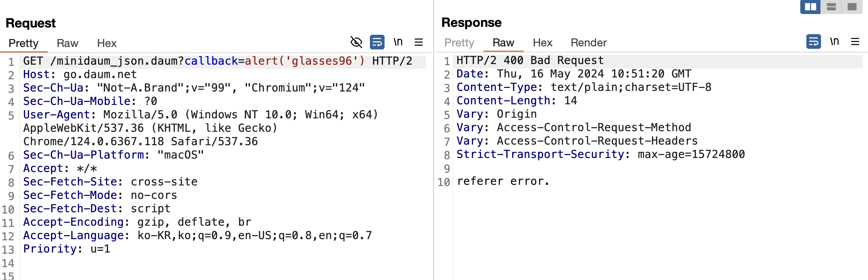The height and width of the screenshot is (280, 868).
Task: Click the Host header go.daum.net value
Action: 100,74
